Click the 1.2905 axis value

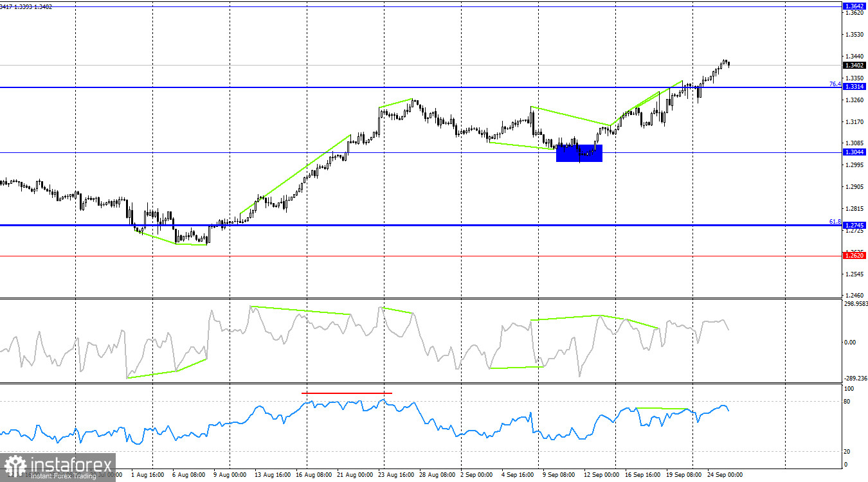tap(855, 187)
